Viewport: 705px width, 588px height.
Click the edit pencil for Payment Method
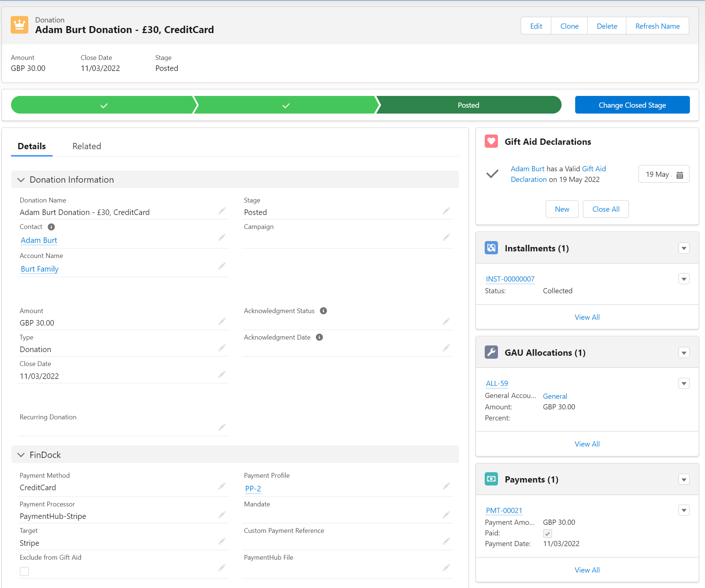pos(221,486)
